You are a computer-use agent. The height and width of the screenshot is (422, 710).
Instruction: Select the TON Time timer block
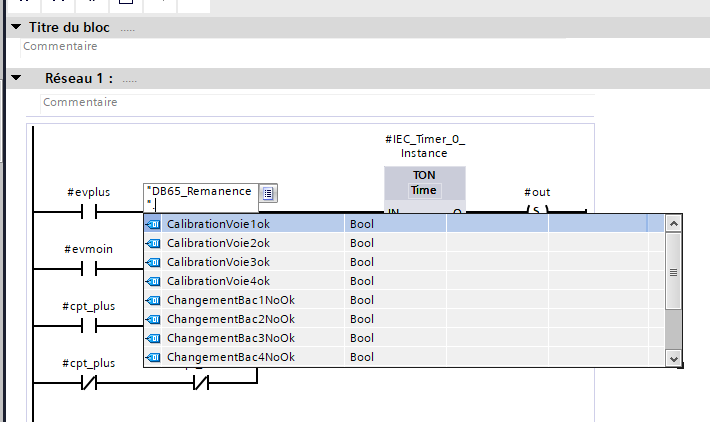coord(424,183)
